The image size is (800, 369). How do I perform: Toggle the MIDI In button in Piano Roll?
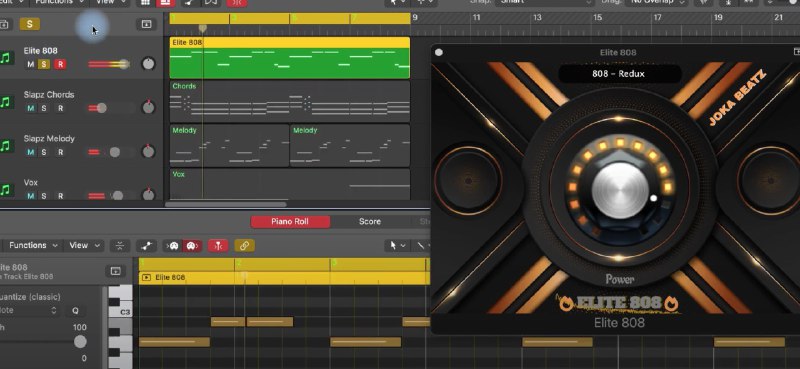pos(173,246)
